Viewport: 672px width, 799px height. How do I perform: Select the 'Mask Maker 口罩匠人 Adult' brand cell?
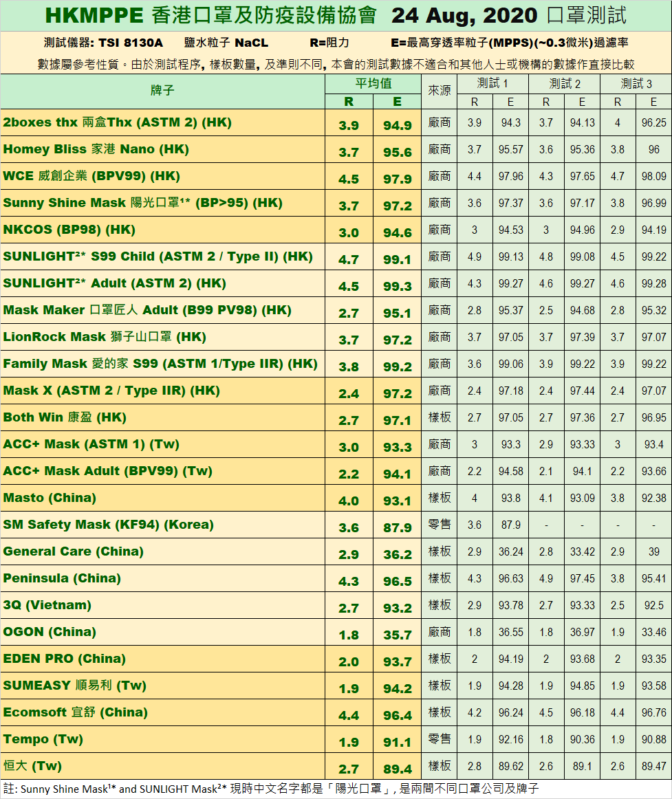pos(162,310)
